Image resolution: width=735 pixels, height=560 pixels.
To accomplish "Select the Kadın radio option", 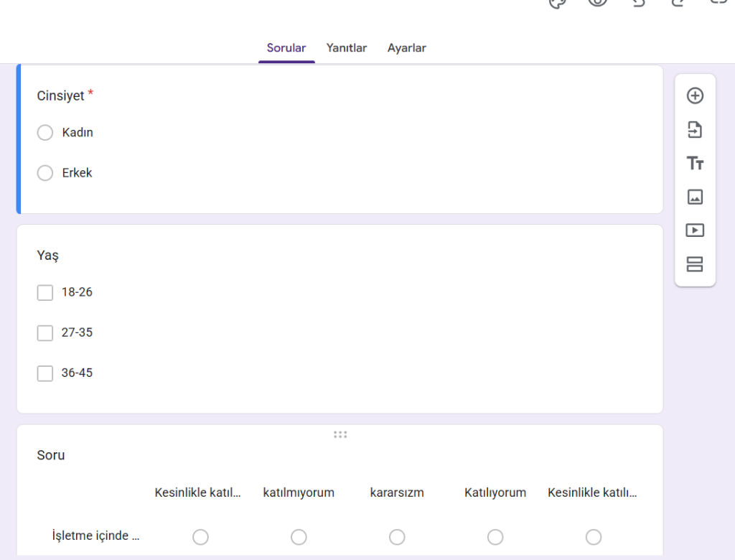I will pyautogui.click(x=45, y=133).
